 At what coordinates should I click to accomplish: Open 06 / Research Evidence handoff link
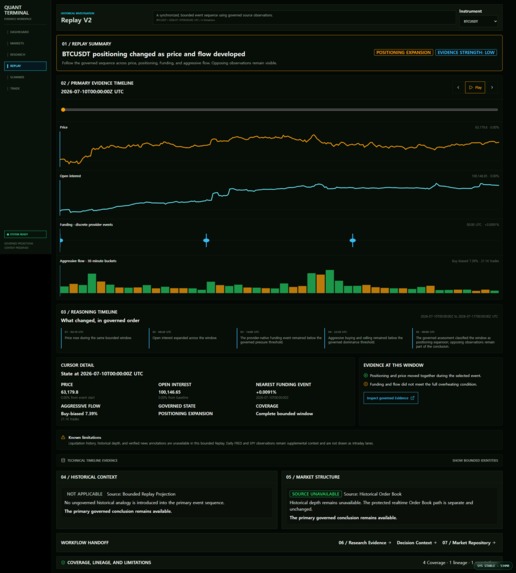pos(365,543)
